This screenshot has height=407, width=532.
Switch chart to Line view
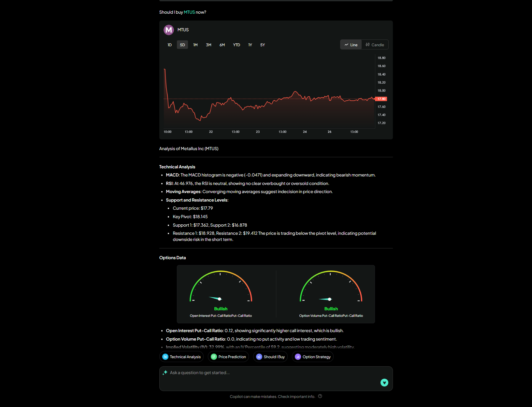pyautogui.click(x=351, y=45)
